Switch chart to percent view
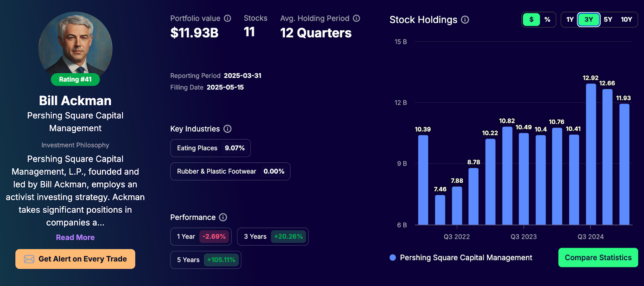 (x=547, y=19)
